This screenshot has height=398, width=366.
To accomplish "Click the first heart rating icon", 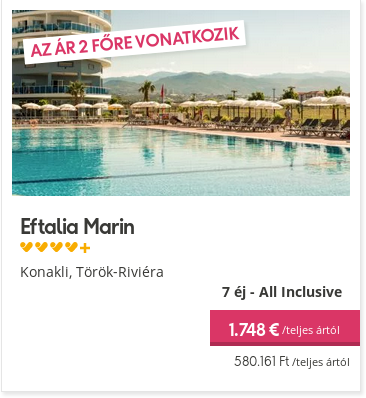I will click(26, 247).
